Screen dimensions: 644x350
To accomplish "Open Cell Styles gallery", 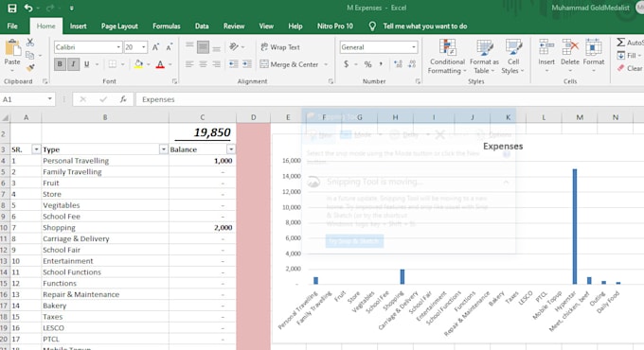I will click(513, 57).
